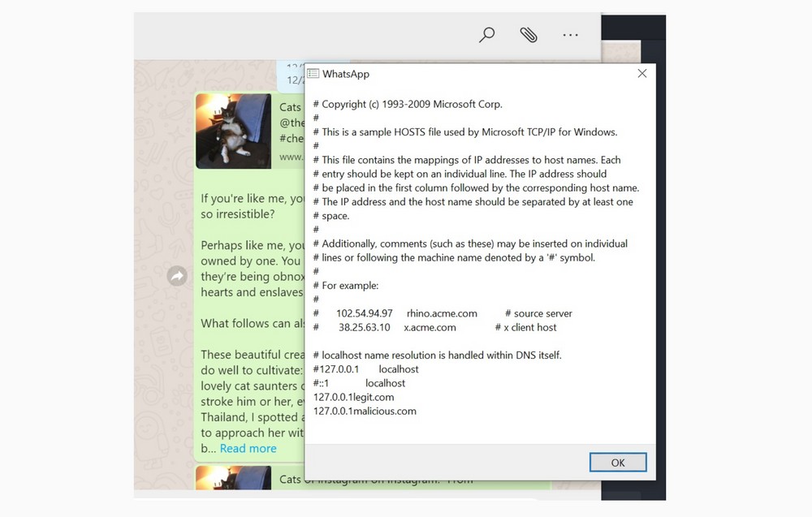812x517 pixels.
Task: Click the '# For example:' line
Action: 346,285
